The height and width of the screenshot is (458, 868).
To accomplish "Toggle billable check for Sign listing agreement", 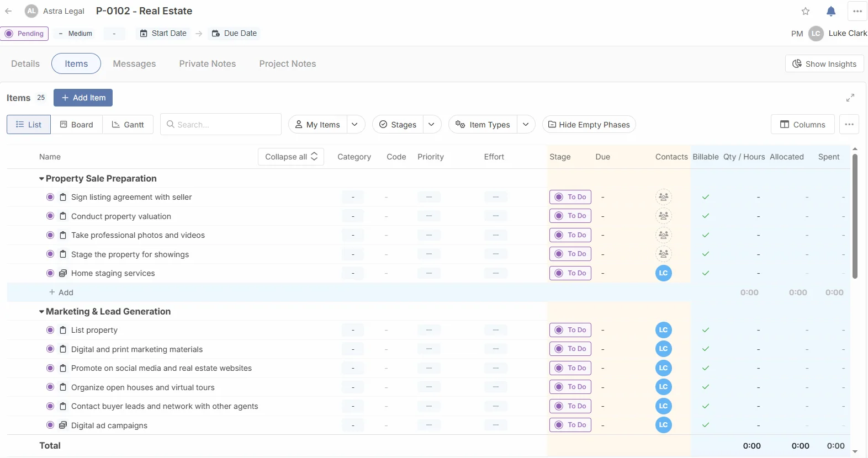I will pyautogui.click(x=706, y=197).
